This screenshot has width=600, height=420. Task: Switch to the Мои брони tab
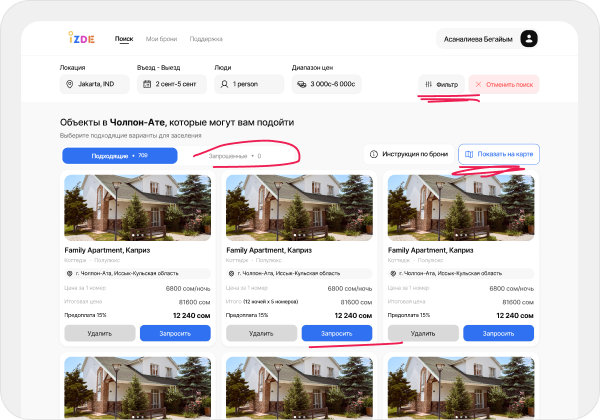pyautogui.click(x=160, y=39)
